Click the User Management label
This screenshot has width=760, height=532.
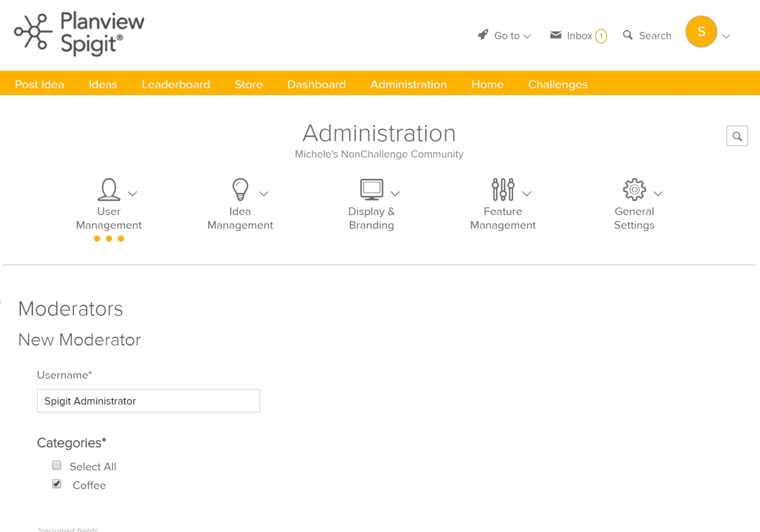(x=109, y=218)
